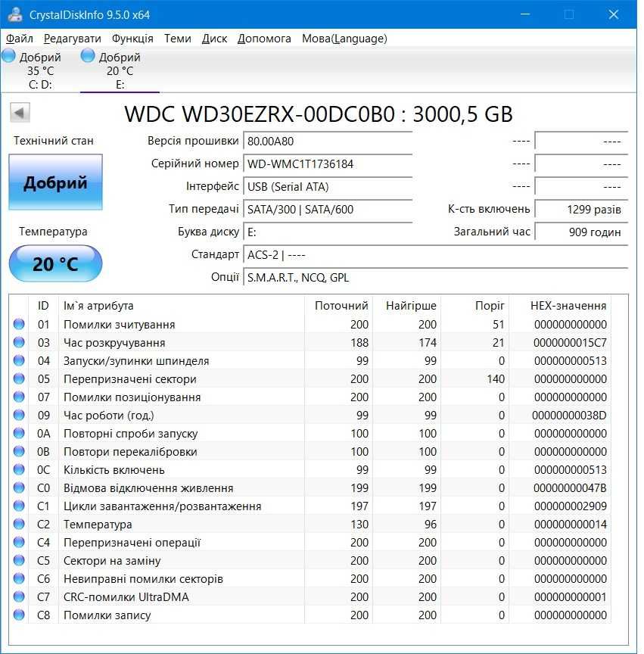Click HEX value 0000000038D

coord(569,416)
